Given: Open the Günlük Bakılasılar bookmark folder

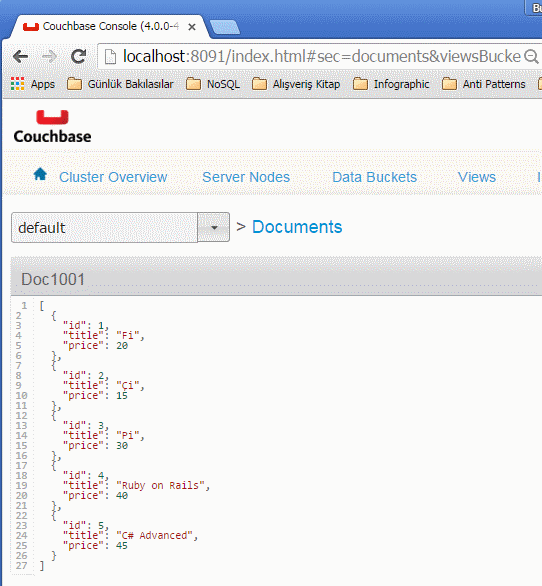Looking at the screenshot, I should 120,84.
